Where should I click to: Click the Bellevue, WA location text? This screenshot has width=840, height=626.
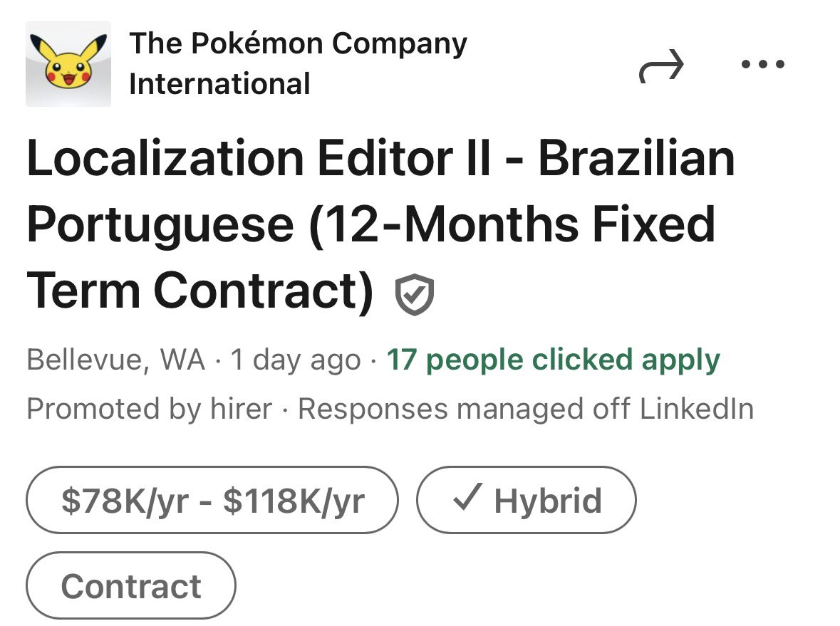pyautogui.click(x=116, y=360)
